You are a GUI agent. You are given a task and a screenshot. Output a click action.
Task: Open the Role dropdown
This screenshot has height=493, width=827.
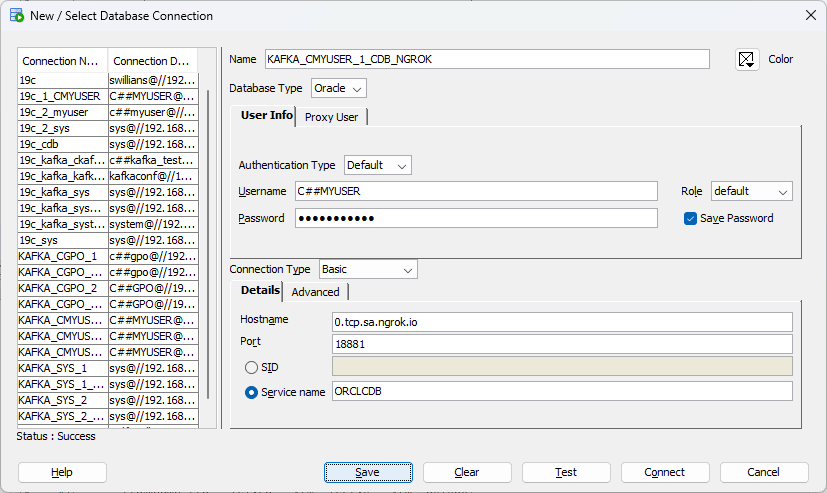click(751, 191)
